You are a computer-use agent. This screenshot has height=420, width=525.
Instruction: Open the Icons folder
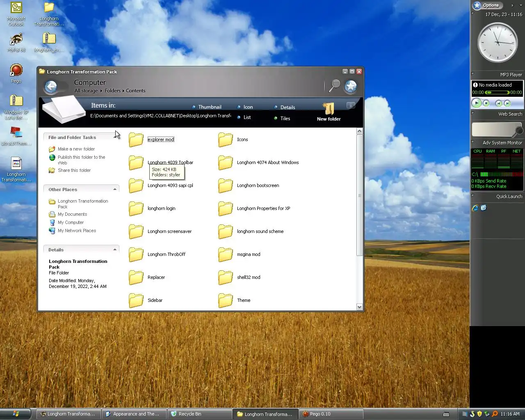pyautogui.click(x=233, y=139)
